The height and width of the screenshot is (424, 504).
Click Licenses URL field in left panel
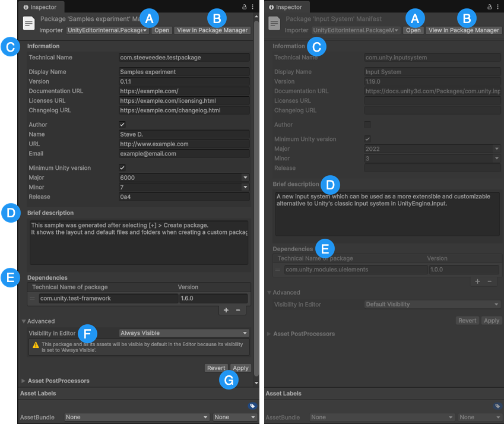coord(184,101)
